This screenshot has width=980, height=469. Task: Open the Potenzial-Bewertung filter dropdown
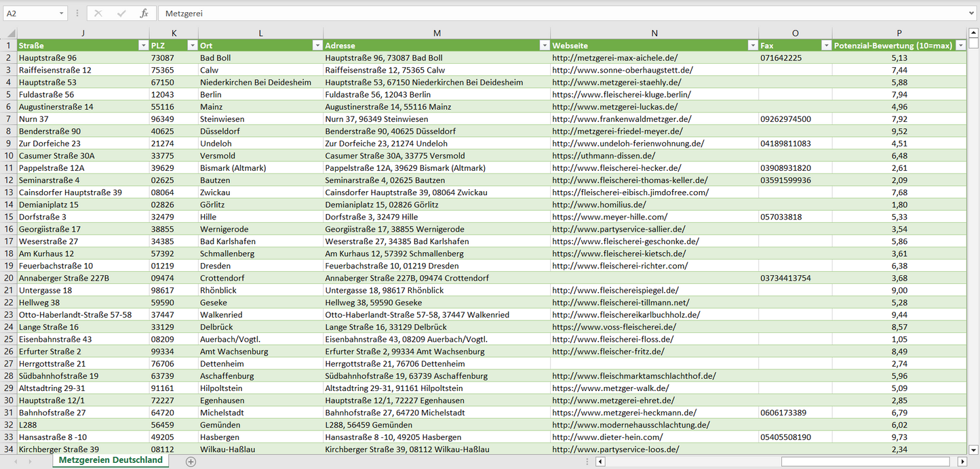tap(960, 45)
